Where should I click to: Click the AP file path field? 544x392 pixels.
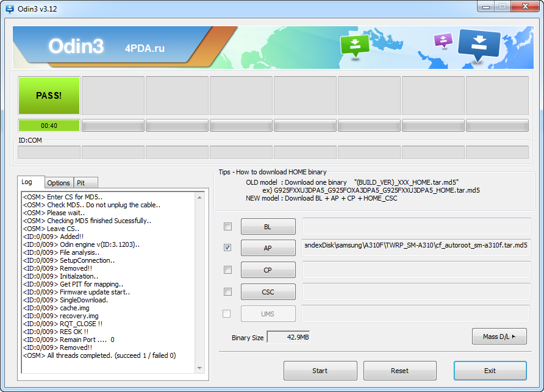417,248
